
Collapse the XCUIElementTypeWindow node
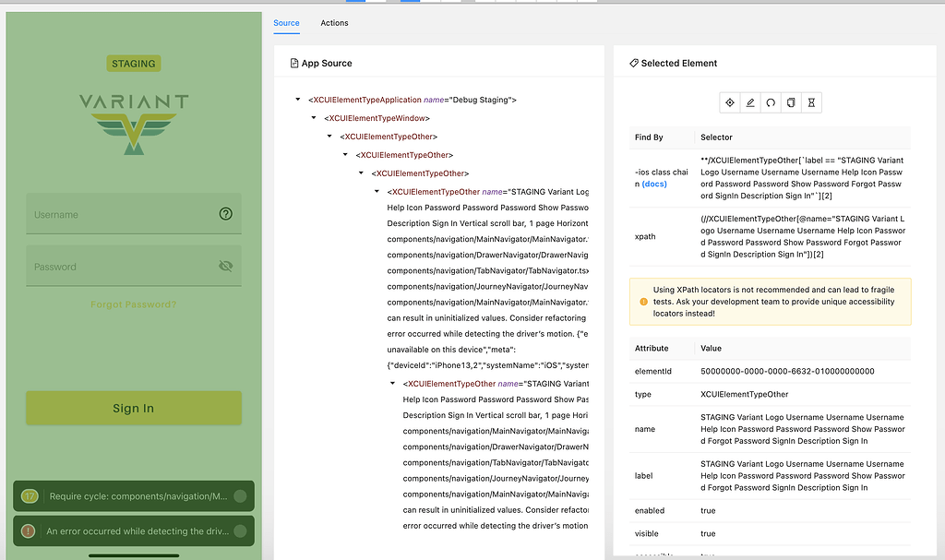[x=312, y=117]
